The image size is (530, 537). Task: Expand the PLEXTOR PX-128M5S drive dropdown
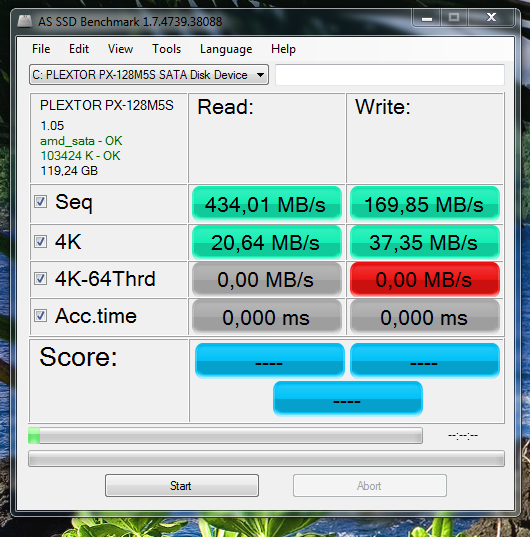tap(149, 74)
